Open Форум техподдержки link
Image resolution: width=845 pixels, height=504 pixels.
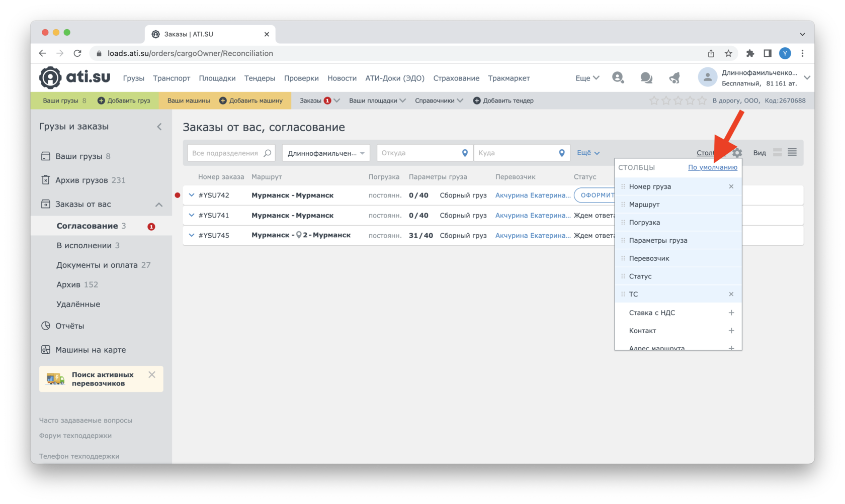click(x=75, y=436)
